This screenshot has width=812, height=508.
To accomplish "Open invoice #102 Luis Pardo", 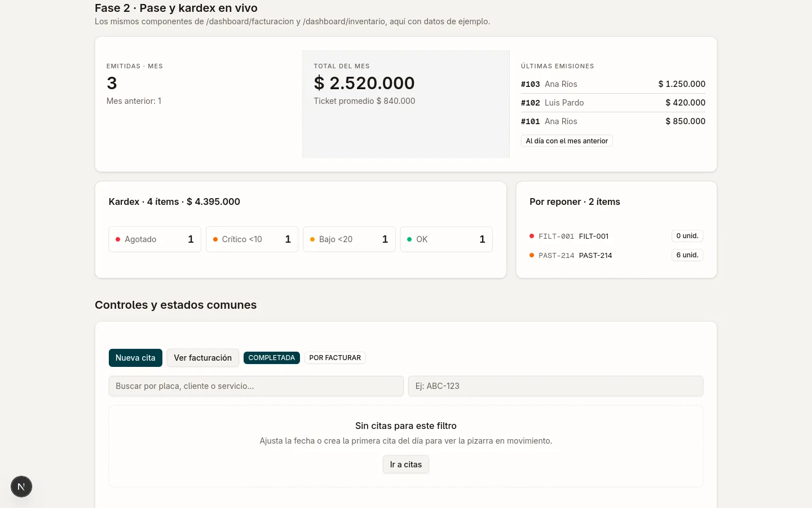I will click(614, 103).
